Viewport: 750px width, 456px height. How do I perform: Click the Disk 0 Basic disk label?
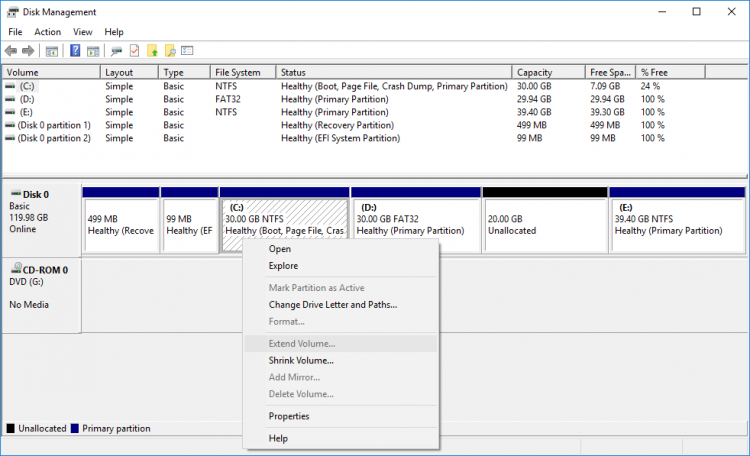pos(42,219)
